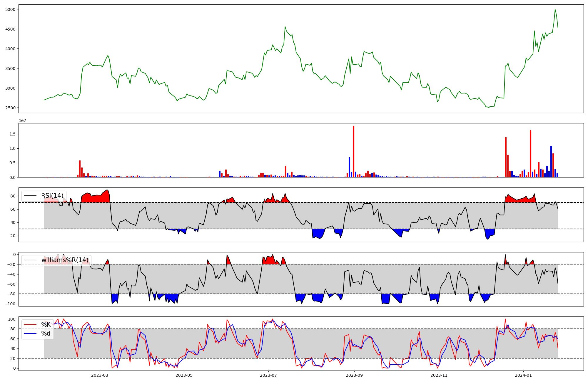Click the 1.5 volume axis tick label
This screenshot has height=382, width=588.
(x=13, y=134)
